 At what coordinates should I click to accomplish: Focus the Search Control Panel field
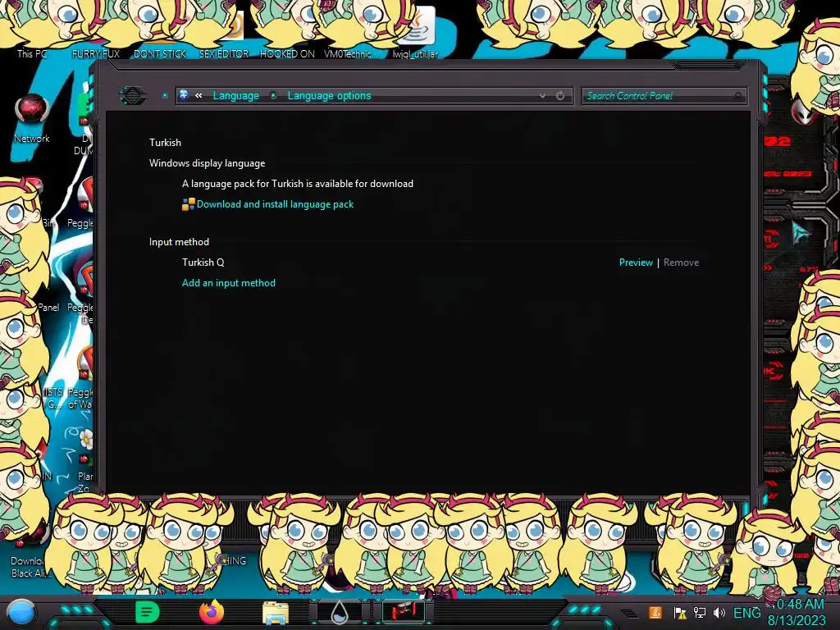pos(664,96)
